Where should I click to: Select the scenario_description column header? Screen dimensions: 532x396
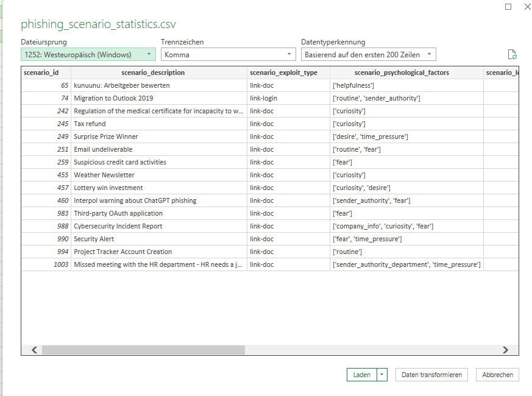(158, 72)
